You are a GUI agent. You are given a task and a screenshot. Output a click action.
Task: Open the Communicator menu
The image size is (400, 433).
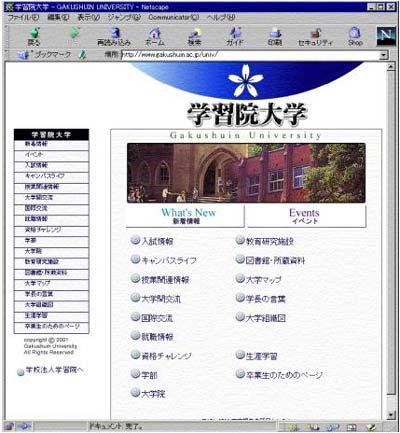coord(174,17)
